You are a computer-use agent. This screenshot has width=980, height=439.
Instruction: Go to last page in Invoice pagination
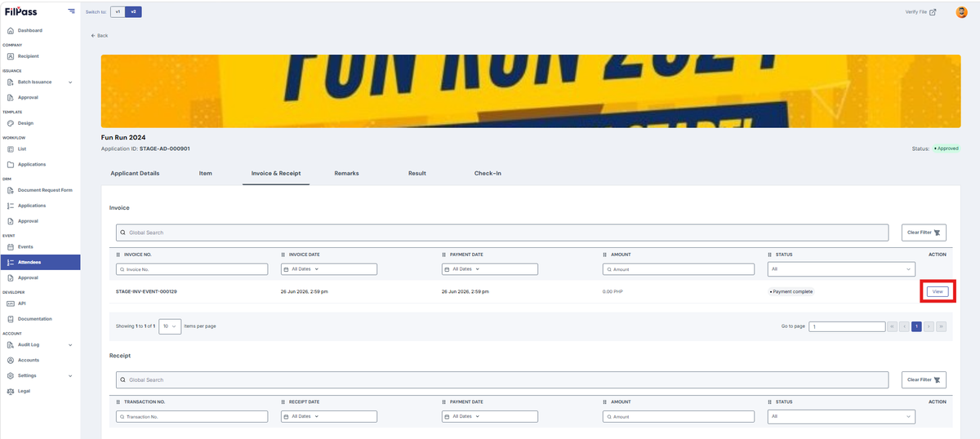[942, 326]
